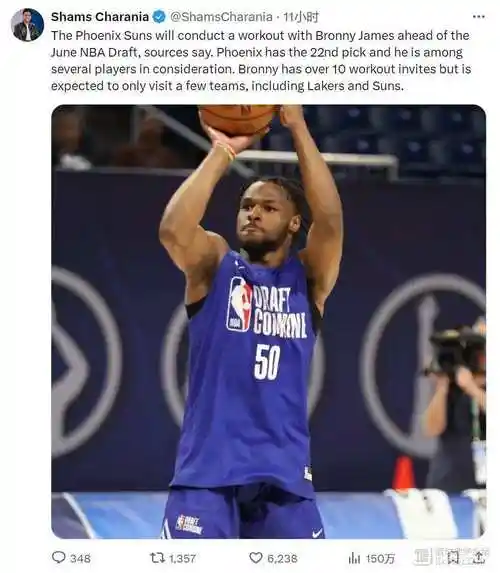The image size is (500, 573).
Task: Like the tweet using the heart icon
Action: (x=255, y=557)
